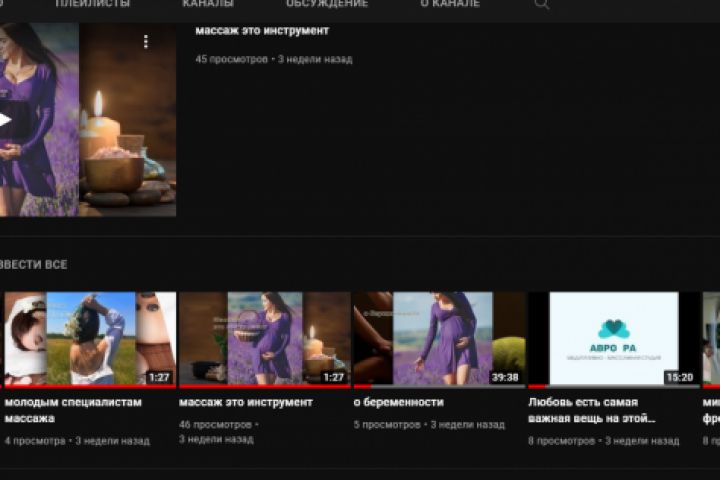Switch to the КАНАЛЫ tab
This screenshot has width=720, height=480.
point(208,4)
